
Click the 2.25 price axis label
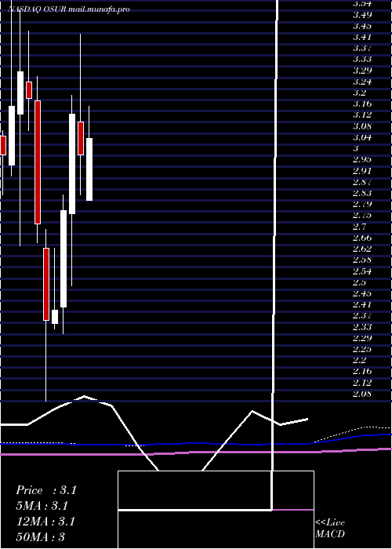(x=362, y=349)
